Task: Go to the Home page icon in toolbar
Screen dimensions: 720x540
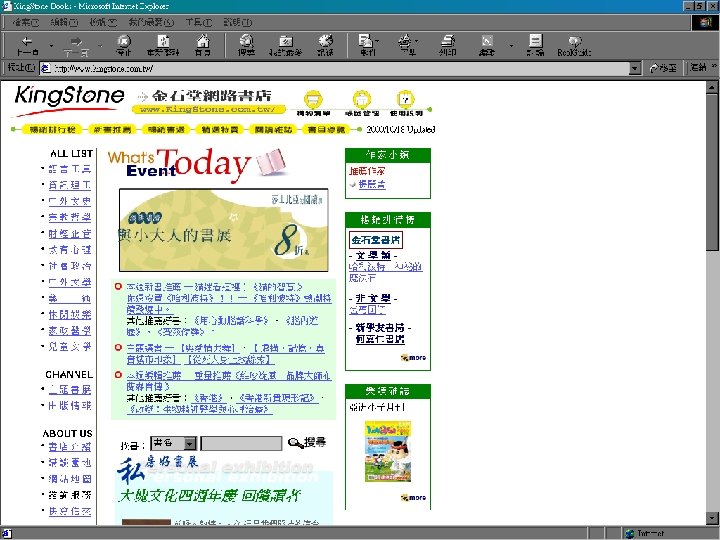Action: point(202,45)
